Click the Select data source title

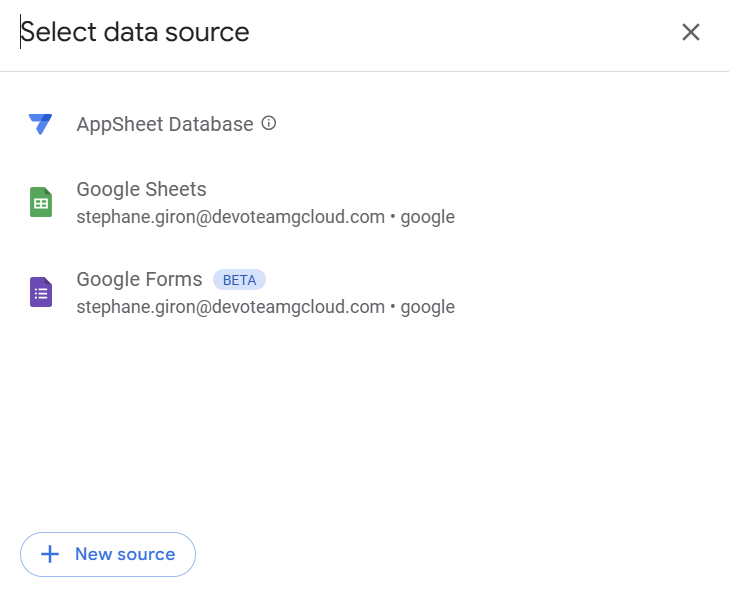pyautogui.click(x=135, y=32)
